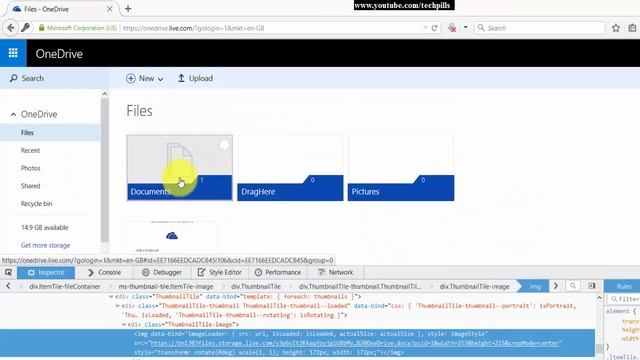The width and height of the screenshot is (640, 360).
Task: Open the Style Editor tab
Action: coord(220,272)
